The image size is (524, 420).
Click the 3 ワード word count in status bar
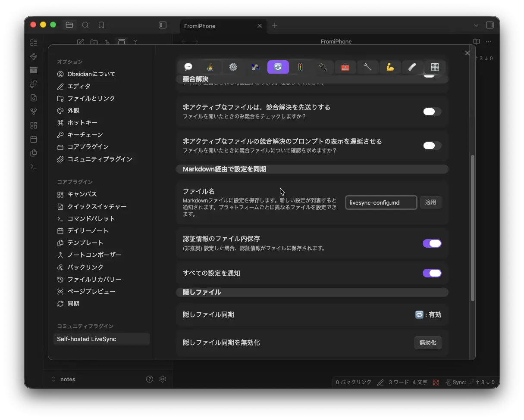coord(399,382)
